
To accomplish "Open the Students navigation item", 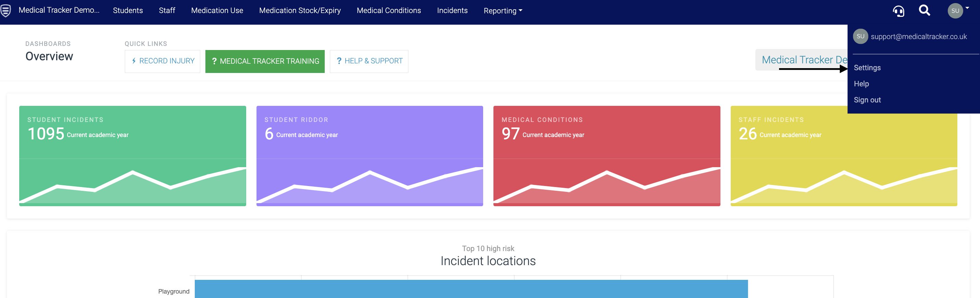I will pyautogui.click(x=128, y=11).
